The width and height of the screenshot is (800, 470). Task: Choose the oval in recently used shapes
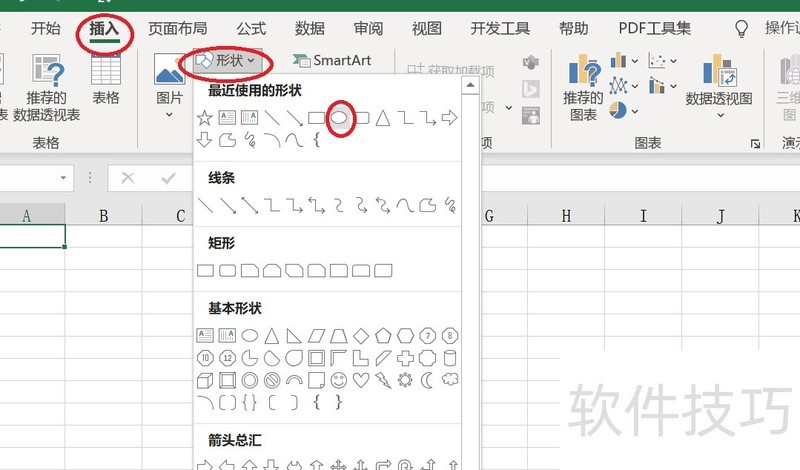339,118
